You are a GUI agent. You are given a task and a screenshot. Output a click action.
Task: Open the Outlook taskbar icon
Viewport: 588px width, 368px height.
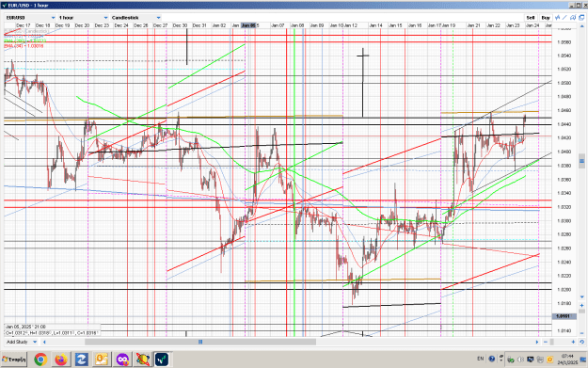point(102,360)
